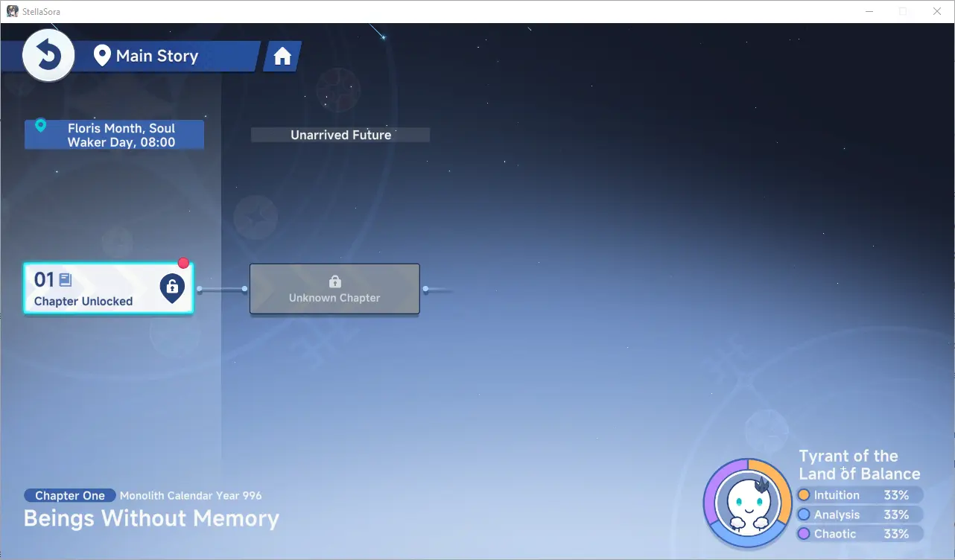955x560 pixels.
Task: Minimize the StellaSora window
Action: (869, 11)
